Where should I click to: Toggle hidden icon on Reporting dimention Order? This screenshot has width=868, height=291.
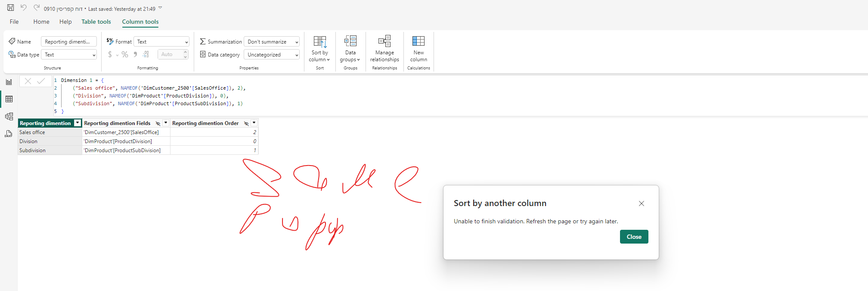coord(246,123)
